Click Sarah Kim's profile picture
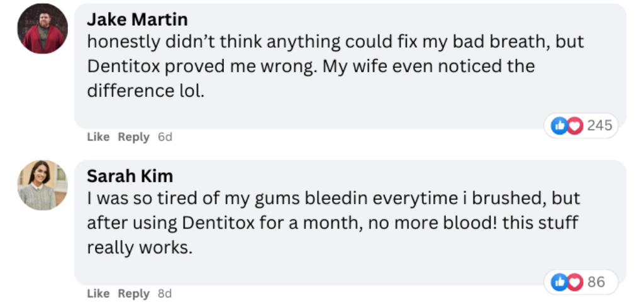644x308 pixels. click(42, 185)
